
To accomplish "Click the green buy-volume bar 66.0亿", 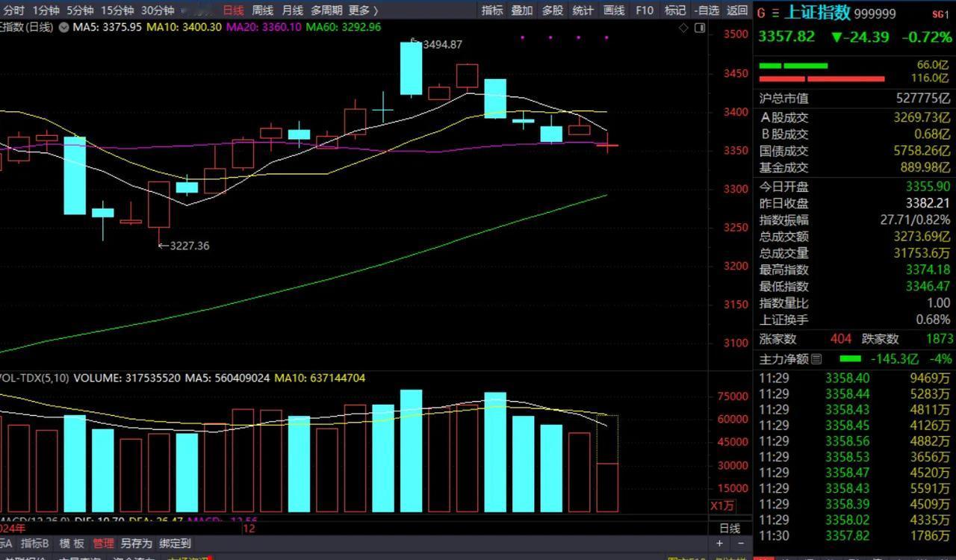I will tap(792, 66).
